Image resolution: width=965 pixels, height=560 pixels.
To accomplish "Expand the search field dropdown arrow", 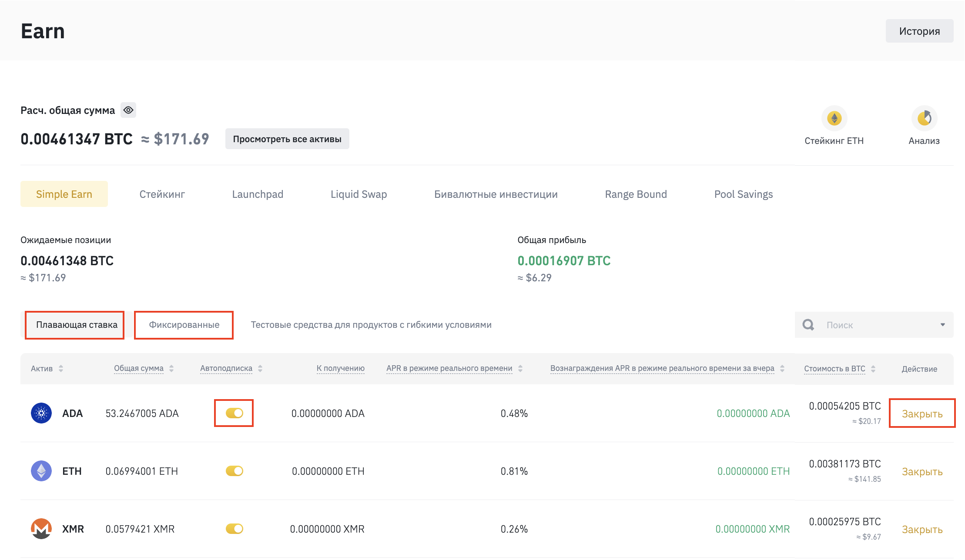I will click(x=942, y=325).
